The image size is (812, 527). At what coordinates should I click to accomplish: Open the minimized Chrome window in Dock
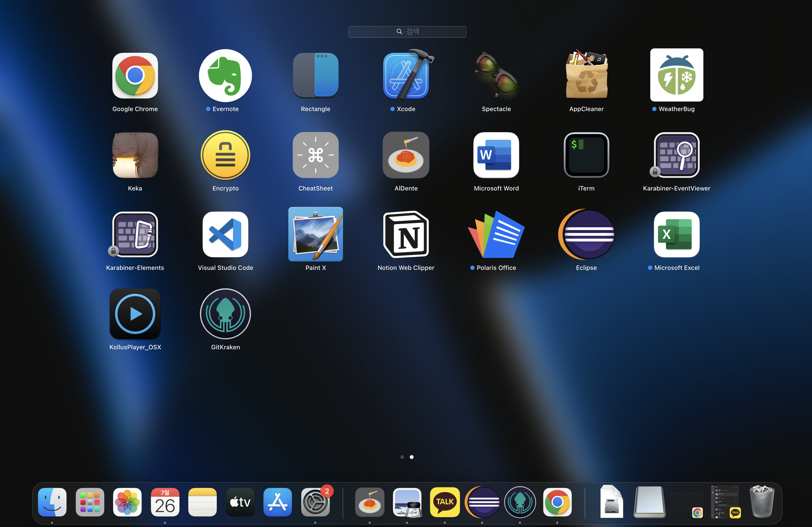687,505
